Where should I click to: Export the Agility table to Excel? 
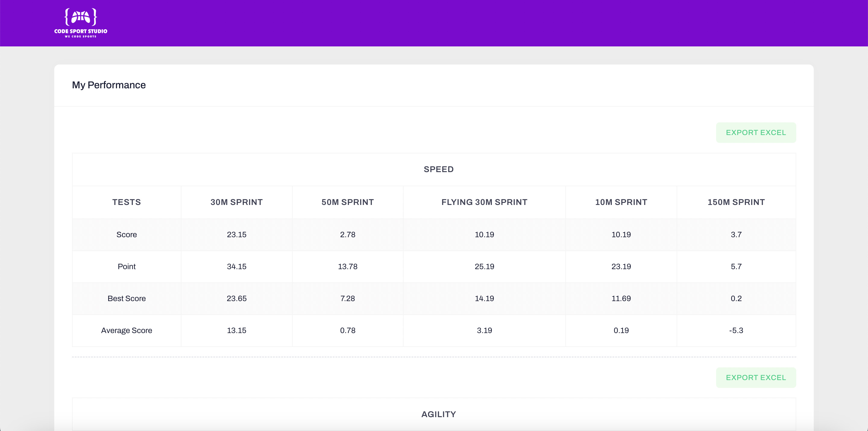point(756,377)
